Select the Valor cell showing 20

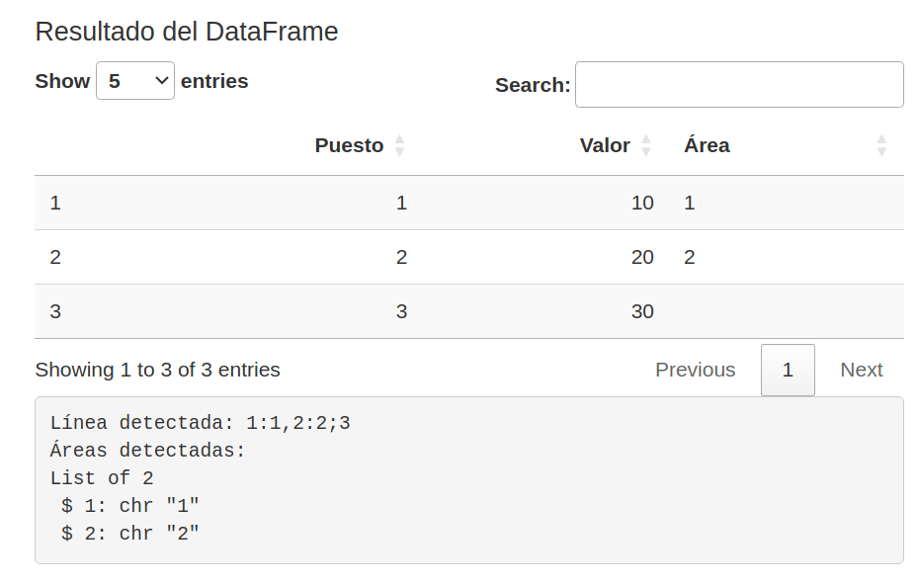click(642, 257)
